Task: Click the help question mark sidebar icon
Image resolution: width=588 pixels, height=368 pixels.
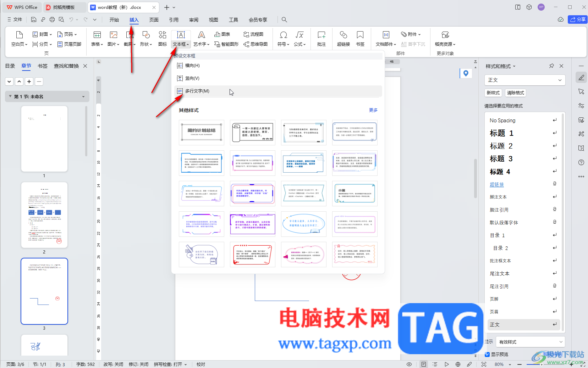Action: click(581, 162)
